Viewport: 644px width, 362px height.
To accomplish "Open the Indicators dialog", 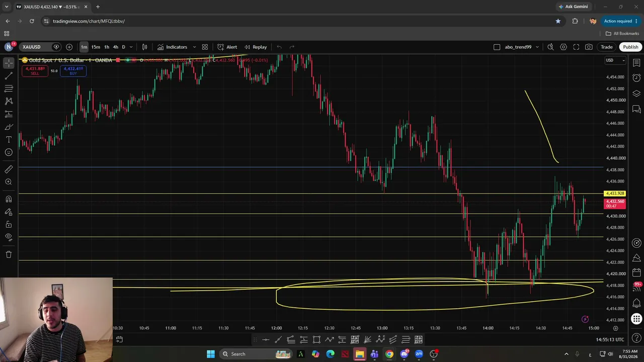I will pyautogui.click(x=172, y=47).
